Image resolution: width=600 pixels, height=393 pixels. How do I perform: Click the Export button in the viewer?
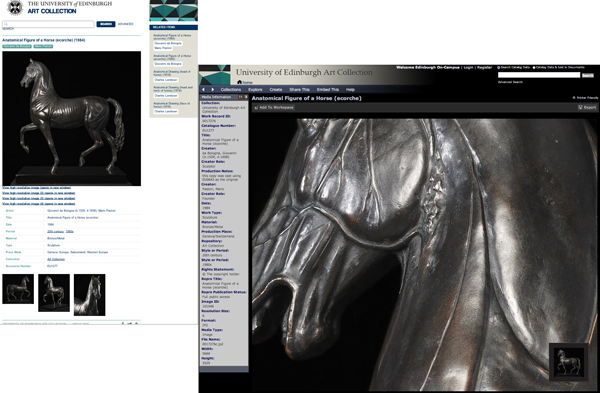click(587, 108)
